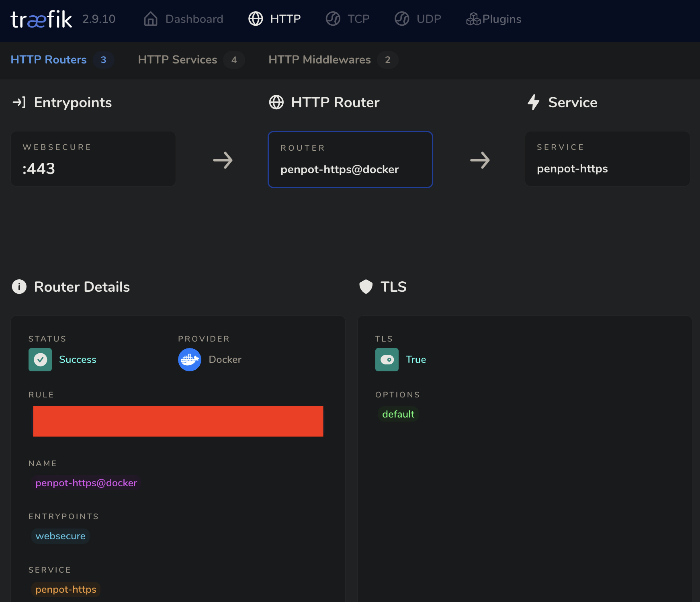This screenshot has width=700, height=602.
Task: Click the HTTP globe icon in navbar
Action: pos(256,19)
